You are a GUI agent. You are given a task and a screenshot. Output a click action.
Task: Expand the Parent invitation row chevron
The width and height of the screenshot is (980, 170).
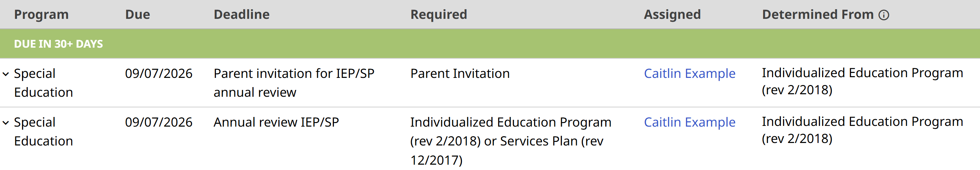pos(6,74)
